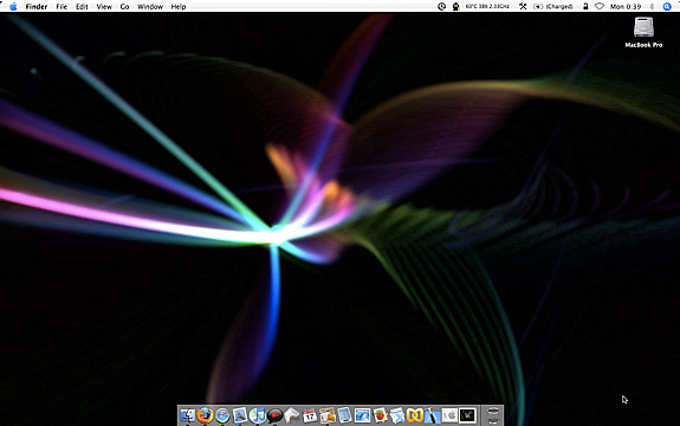Click the CPU temperature and speed readout

click(487, 7)
